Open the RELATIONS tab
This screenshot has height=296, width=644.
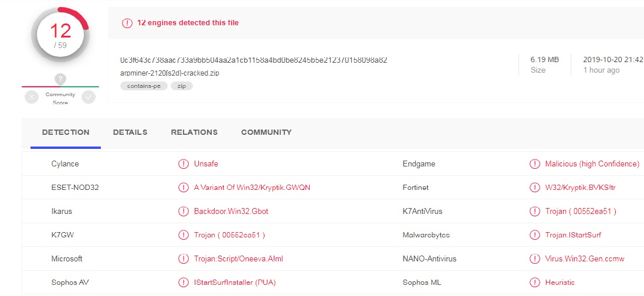click(194, 132)
